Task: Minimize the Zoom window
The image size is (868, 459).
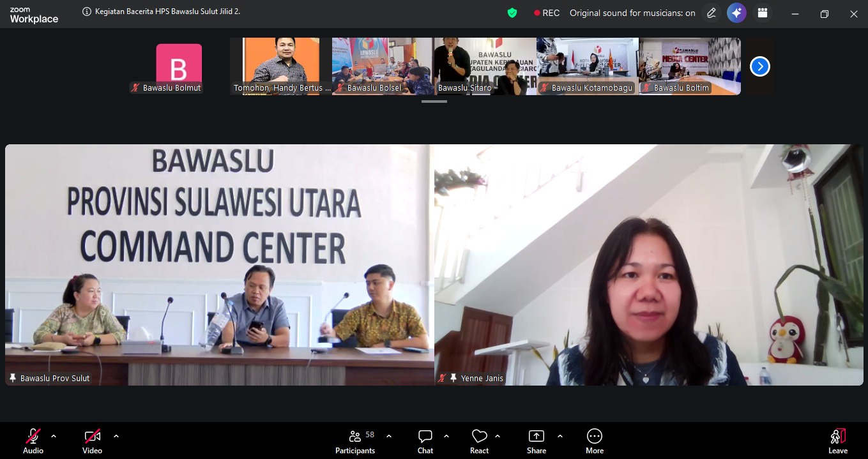Action: click(795, 13)
